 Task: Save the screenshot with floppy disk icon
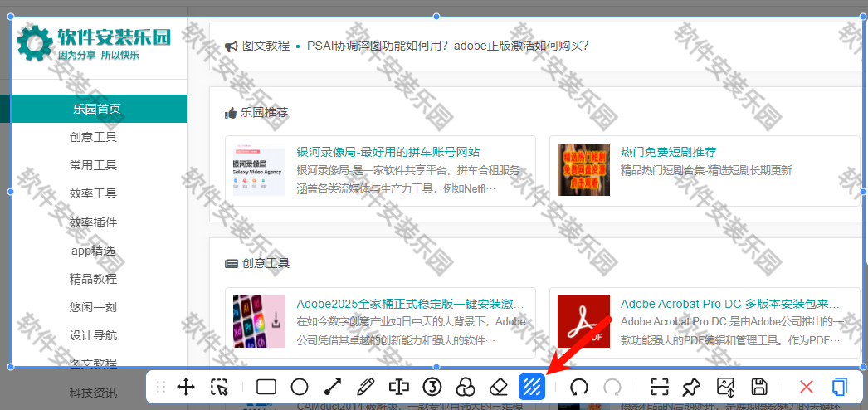click(758, 387)
